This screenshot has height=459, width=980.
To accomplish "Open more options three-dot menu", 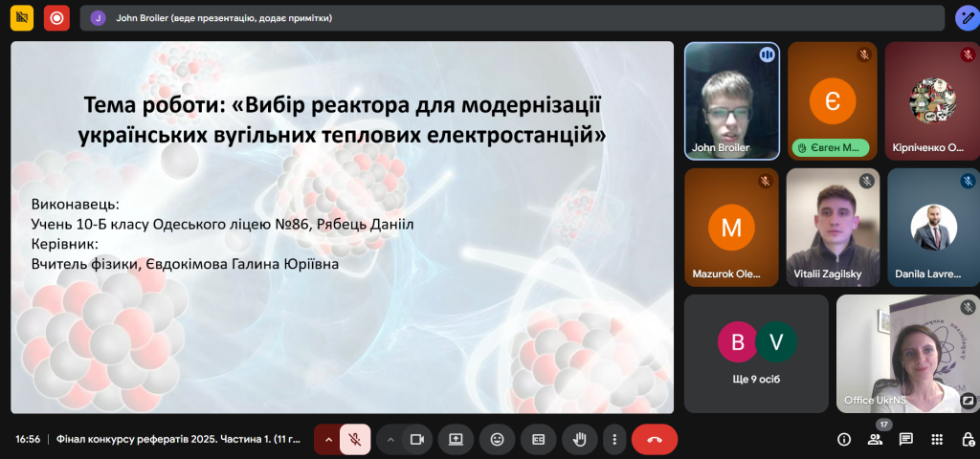I will [x=613, y=439].
